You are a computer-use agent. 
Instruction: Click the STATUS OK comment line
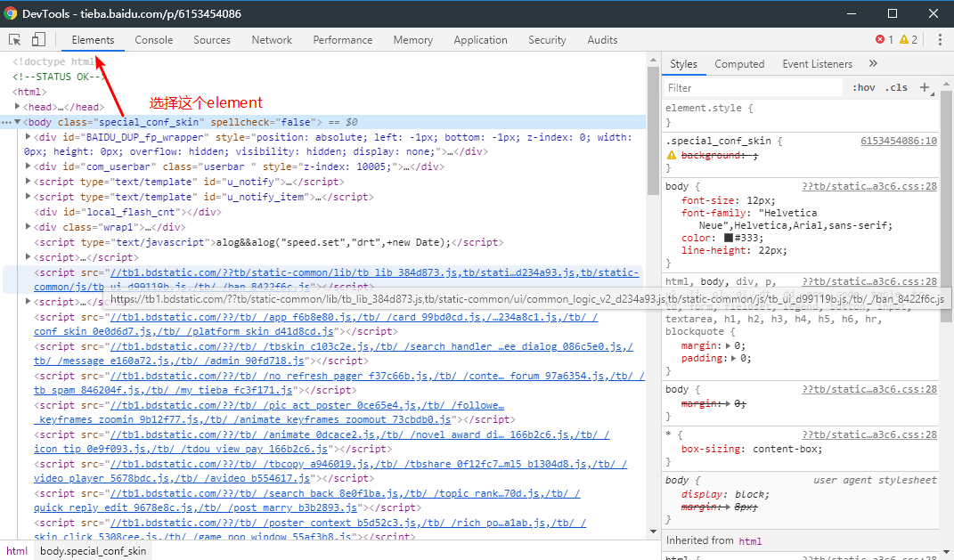tap(59, 77)
